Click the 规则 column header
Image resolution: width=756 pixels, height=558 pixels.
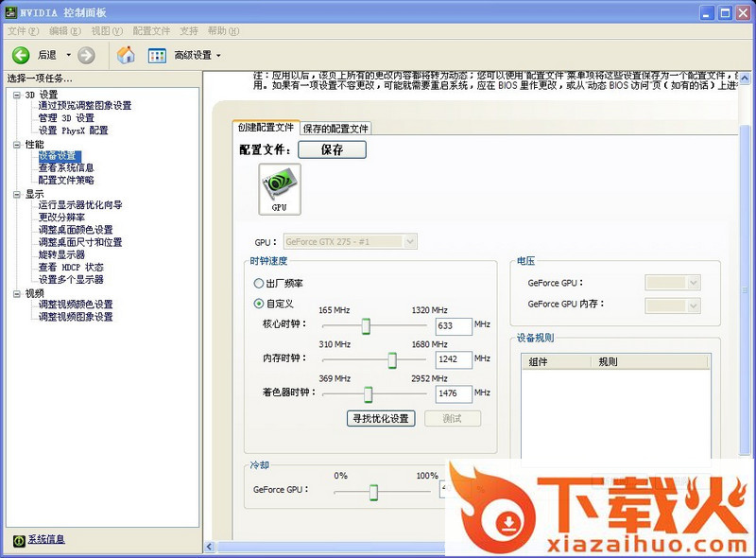click(650, 362)
